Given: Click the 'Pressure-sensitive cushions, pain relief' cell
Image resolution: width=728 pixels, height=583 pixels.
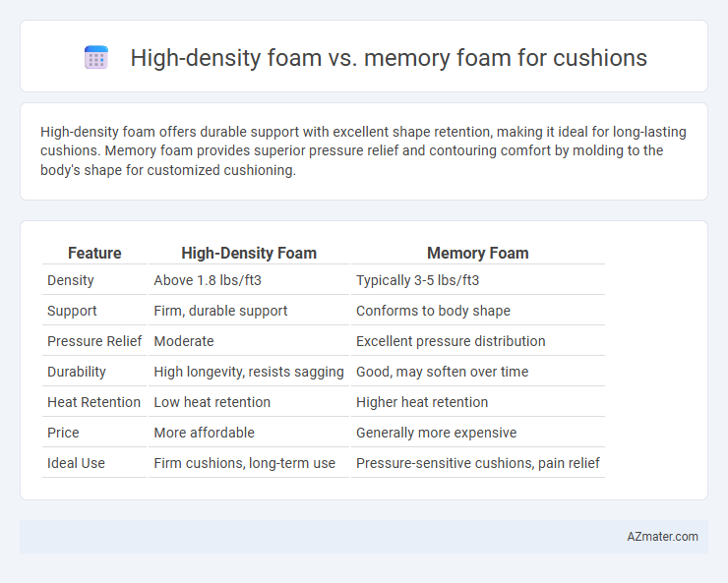Looking at the screenshot, I should (x=478, y=463).
